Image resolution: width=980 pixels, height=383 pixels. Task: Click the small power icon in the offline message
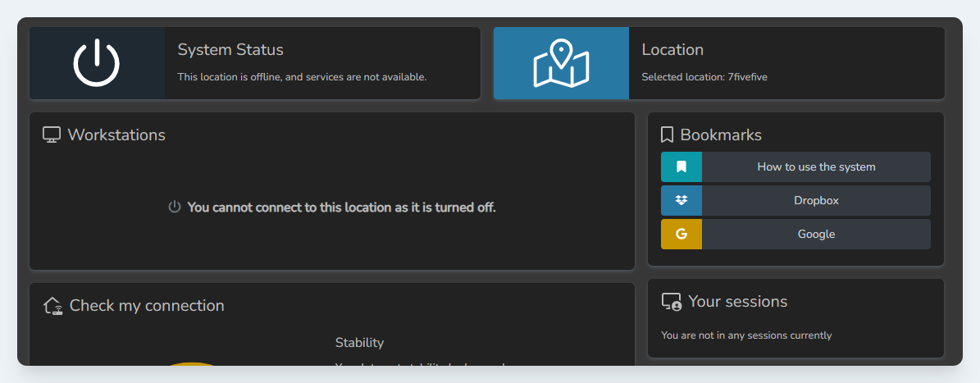coord(174,207)
